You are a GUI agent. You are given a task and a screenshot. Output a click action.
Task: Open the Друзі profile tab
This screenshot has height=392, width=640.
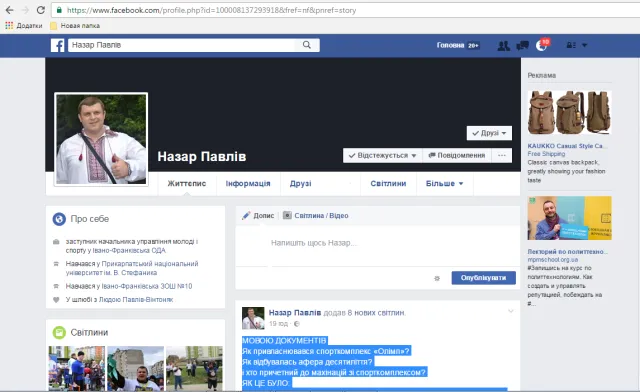pyautogui.click(x=300, y=184)
